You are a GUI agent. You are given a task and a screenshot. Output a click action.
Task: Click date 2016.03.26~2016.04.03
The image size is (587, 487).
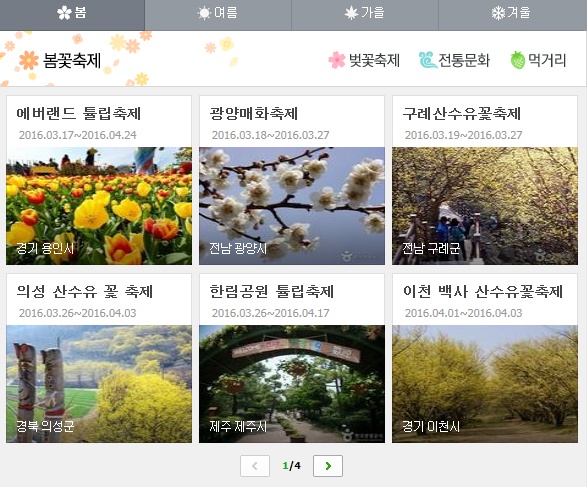[x=77, y=313]
